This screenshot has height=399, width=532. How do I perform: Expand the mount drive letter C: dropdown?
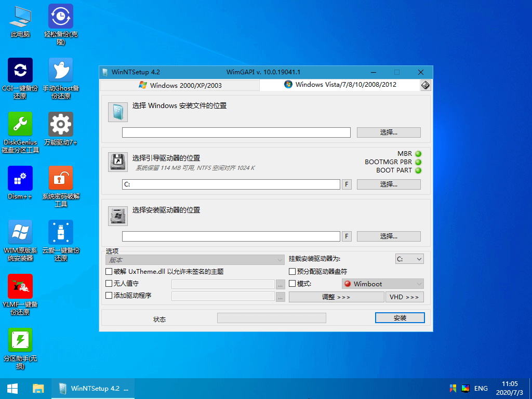[409, 259]
